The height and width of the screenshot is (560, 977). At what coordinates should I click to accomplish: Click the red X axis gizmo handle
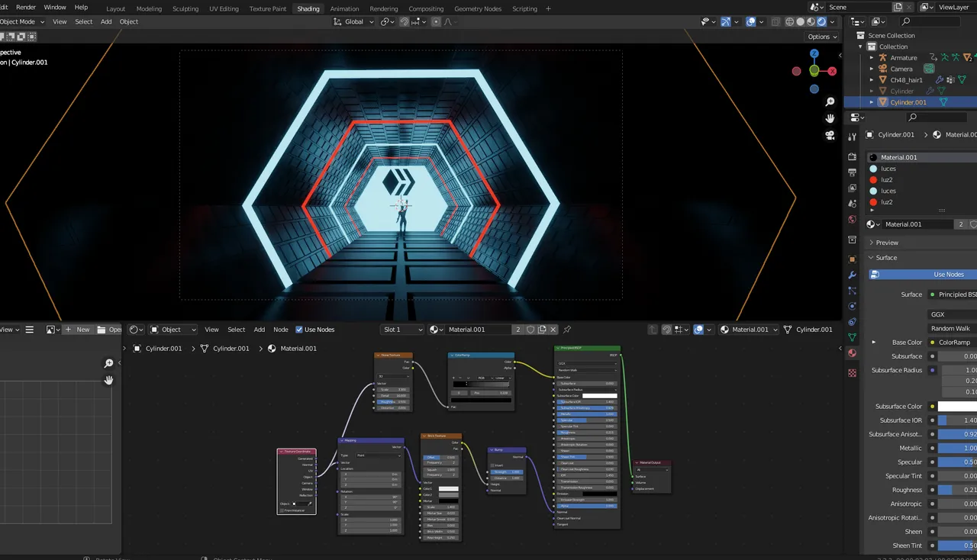pos(832,71)
